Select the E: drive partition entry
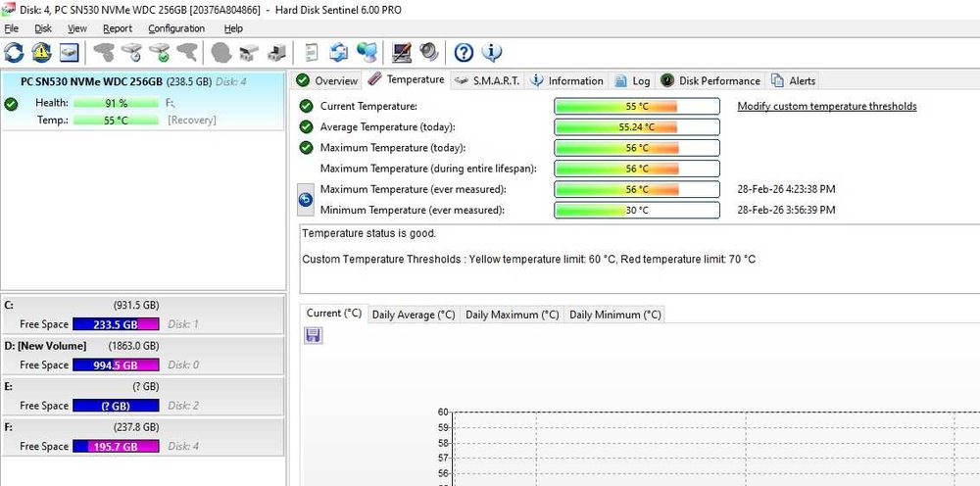This screenshot has height=486, width=980. (x=142, y=397)
